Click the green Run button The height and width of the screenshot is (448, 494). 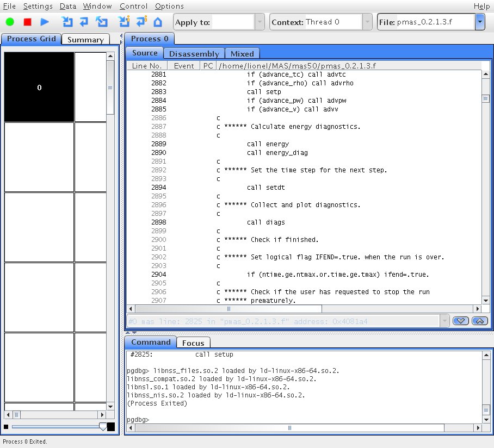10,22
